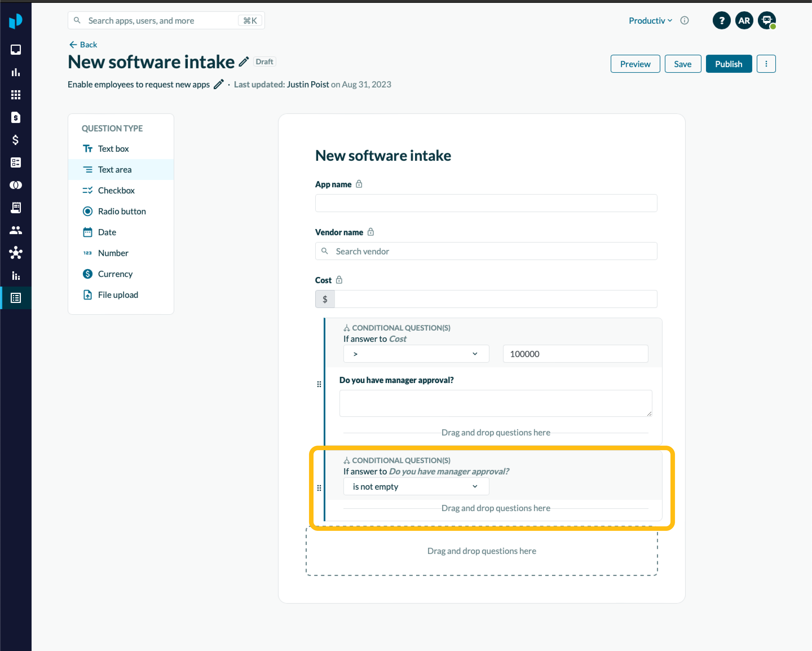Open the apps grid sidebar icon

16,95
